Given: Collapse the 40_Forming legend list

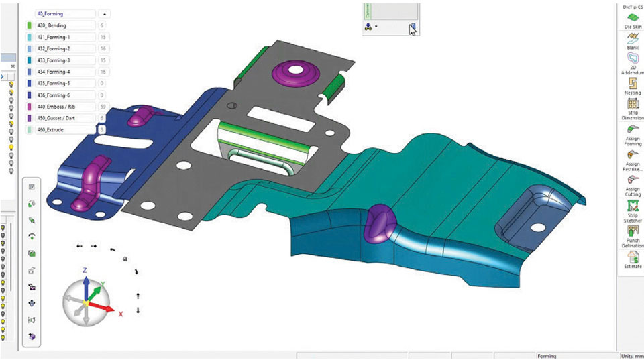Looking at the screenshot, I should point(105,14).
